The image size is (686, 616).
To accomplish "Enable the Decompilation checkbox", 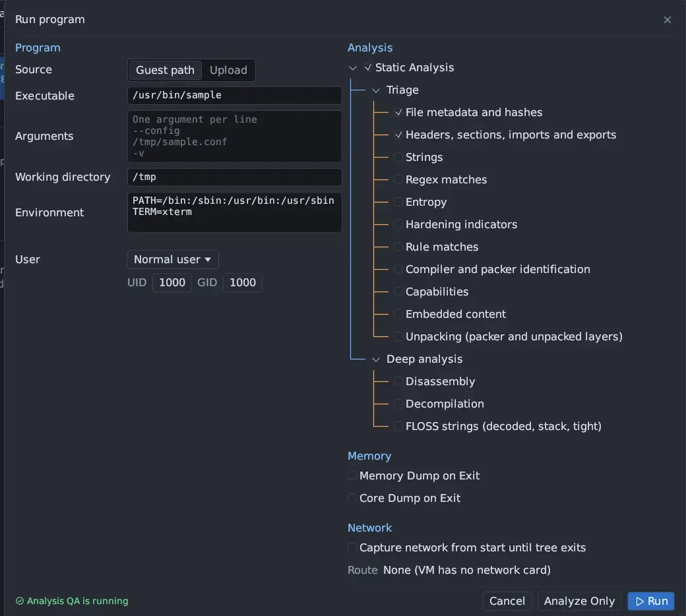I will coord(398,404).
